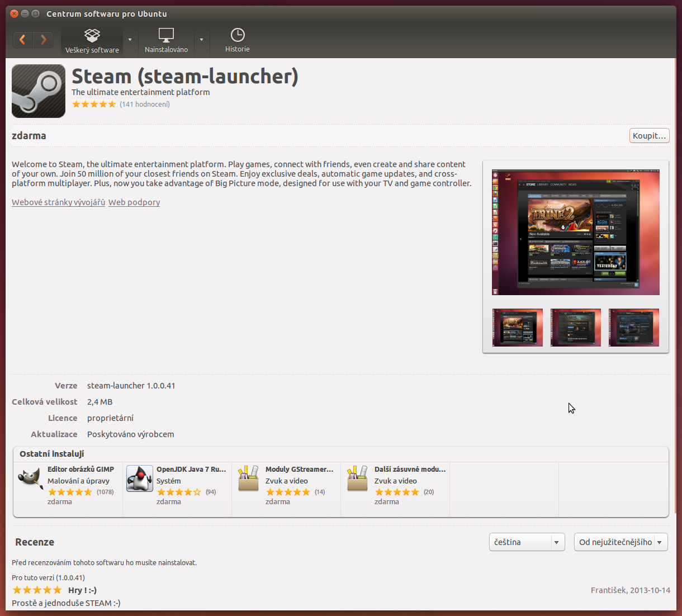682x616 pixels.
Task: Open the čeština review language dropdown
Action: pos(527,542)
